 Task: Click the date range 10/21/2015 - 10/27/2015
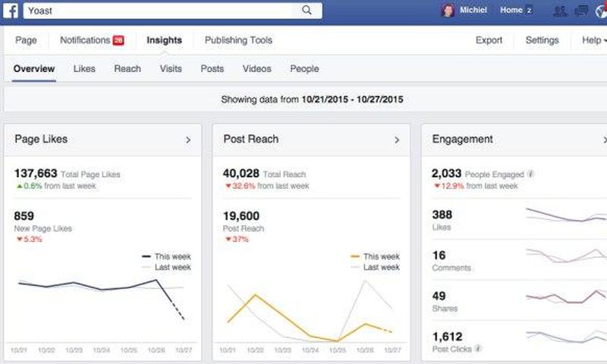click(x=352, y=99)
